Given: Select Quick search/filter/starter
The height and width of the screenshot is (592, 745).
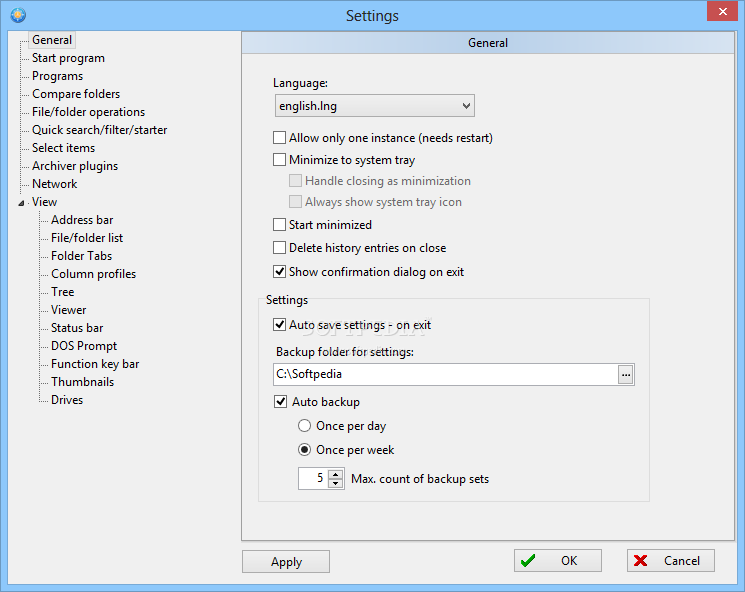Looking at the screenshot, I should pyautogui.click(x=100, y=130).
